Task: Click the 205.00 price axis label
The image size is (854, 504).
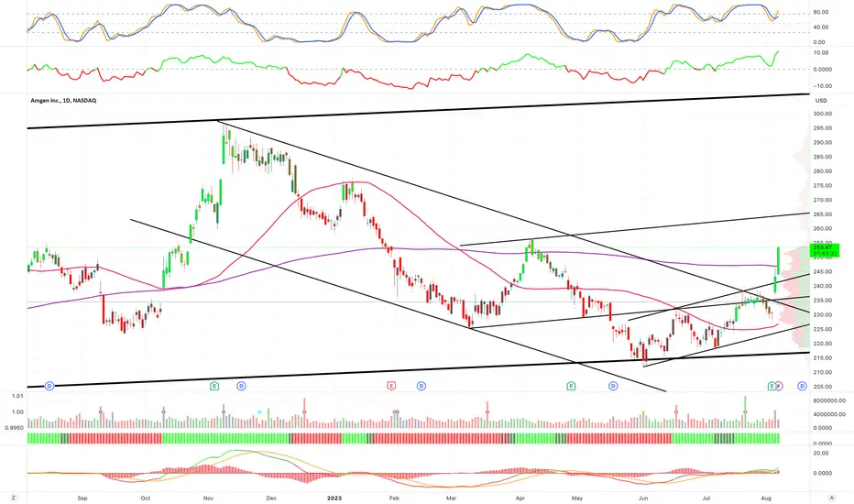Action: (823, 387)
